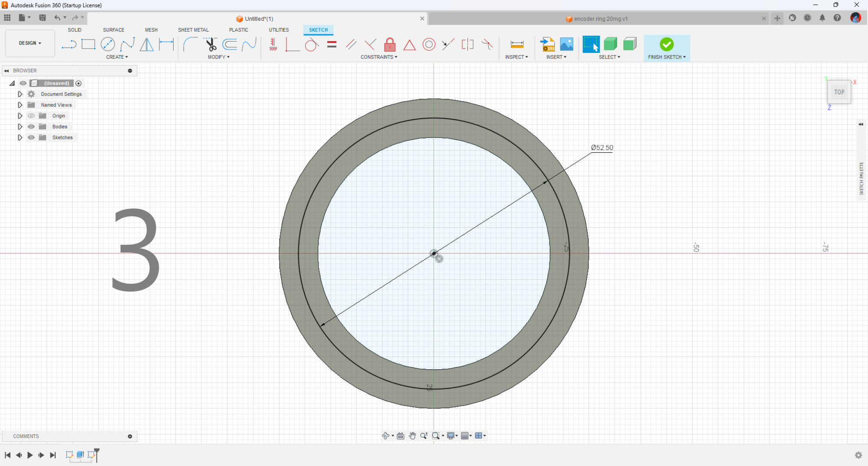Click TOP on the ViewCube

[839, 92]
